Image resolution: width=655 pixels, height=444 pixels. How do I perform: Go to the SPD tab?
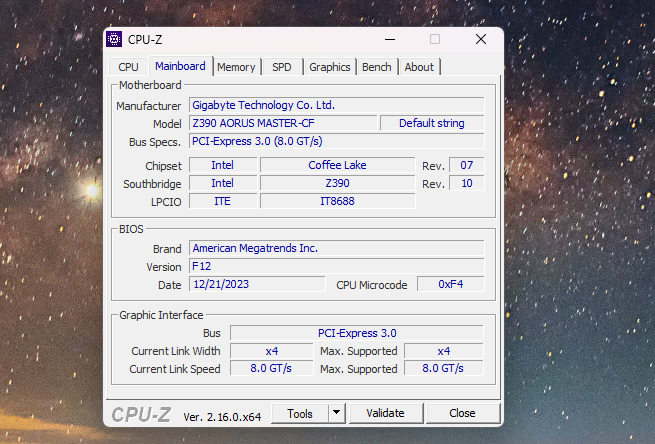click(x=282, y=67)
